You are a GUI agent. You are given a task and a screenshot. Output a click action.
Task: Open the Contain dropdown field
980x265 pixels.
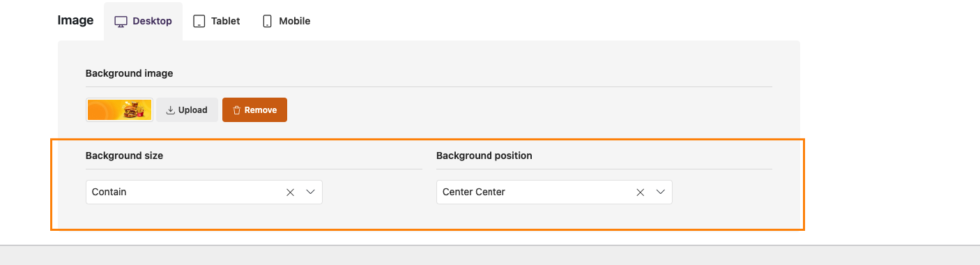(204, 192)
